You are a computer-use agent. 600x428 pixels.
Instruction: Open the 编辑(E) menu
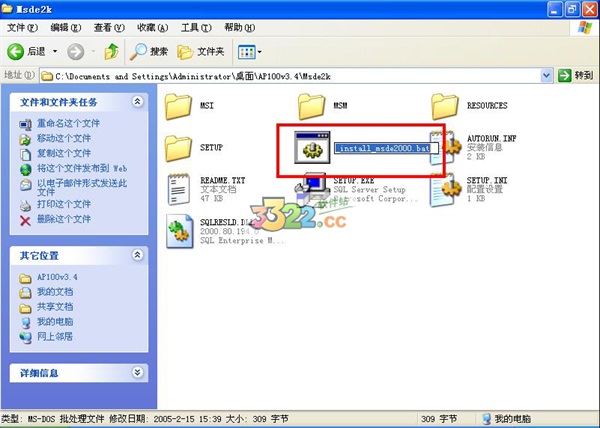66,28
